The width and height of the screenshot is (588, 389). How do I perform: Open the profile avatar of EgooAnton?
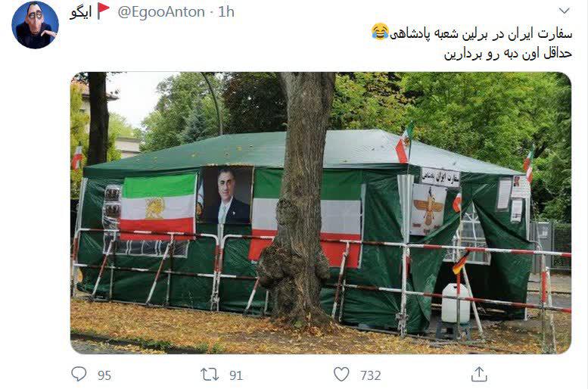tap(36, 25)
